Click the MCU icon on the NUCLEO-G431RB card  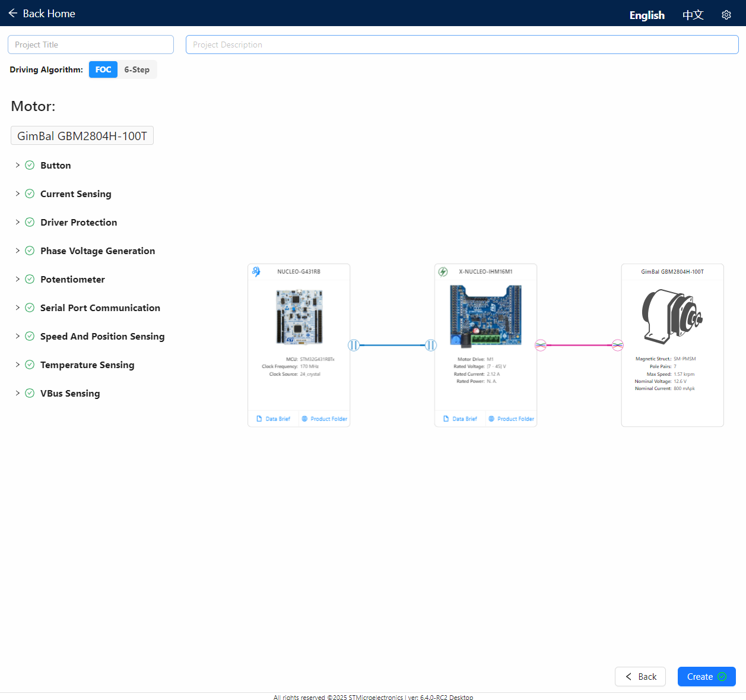click(x=256, y=271)
